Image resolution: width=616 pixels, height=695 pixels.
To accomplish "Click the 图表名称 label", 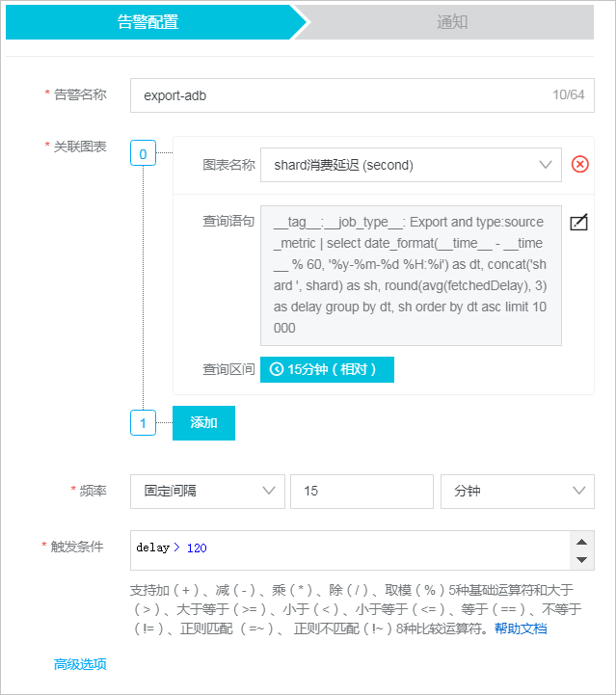I will (228, 165).
